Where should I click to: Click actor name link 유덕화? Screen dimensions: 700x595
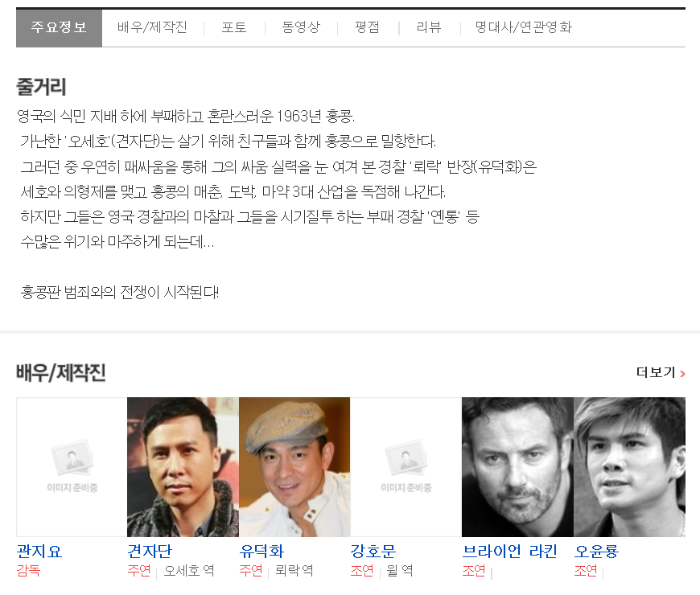tap(261, 552)
